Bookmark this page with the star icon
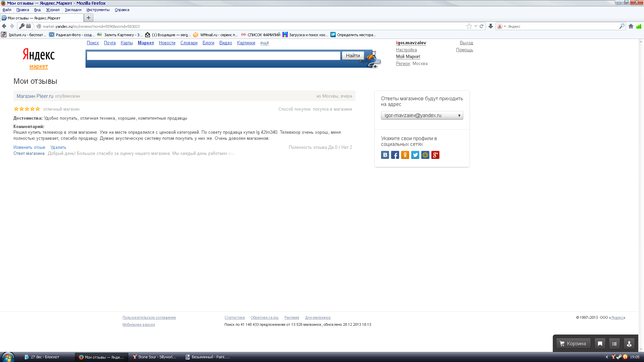Screen dimensions: 644x362 coord(469,26)
